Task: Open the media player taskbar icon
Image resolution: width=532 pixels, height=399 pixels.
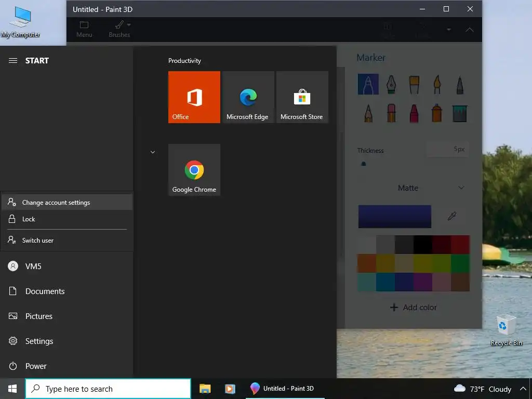Action: click(230, 389)
